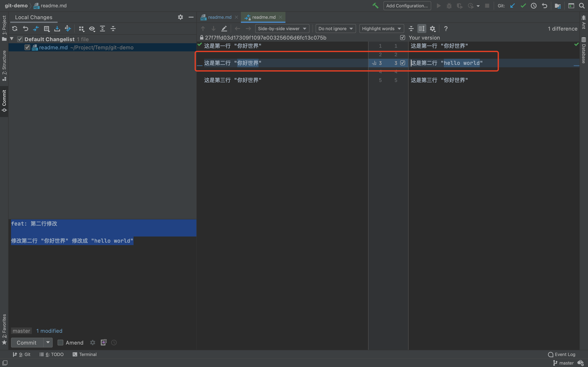Click the Shelve Silently icon
This screenshot has width=588, height=367.
tap(57, 29)
